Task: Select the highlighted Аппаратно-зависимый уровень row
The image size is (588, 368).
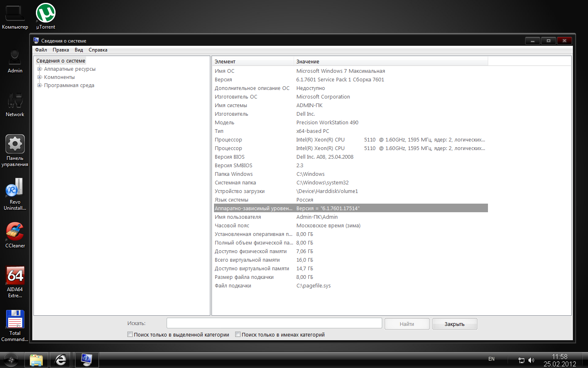Action: 350,208
